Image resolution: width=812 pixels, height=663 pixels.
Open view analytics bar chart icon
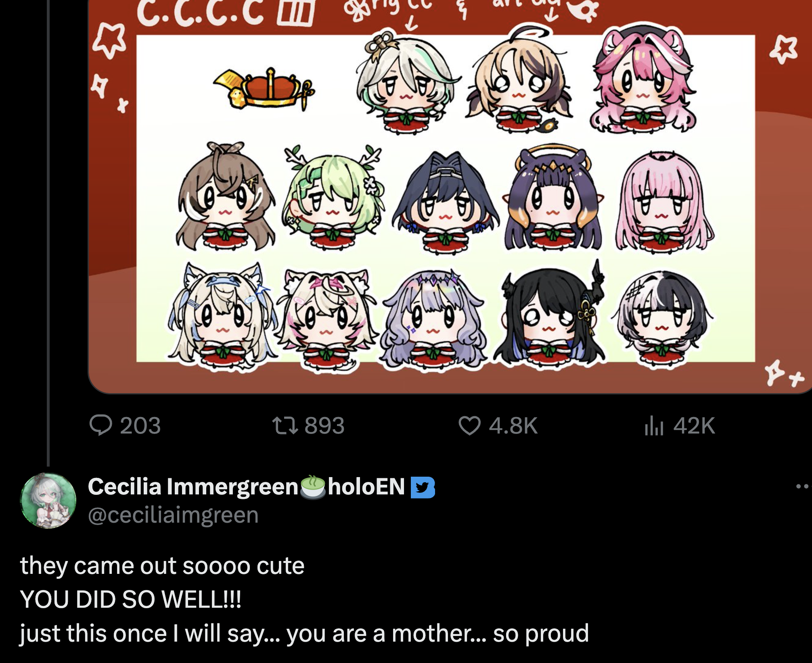[654, 425]
